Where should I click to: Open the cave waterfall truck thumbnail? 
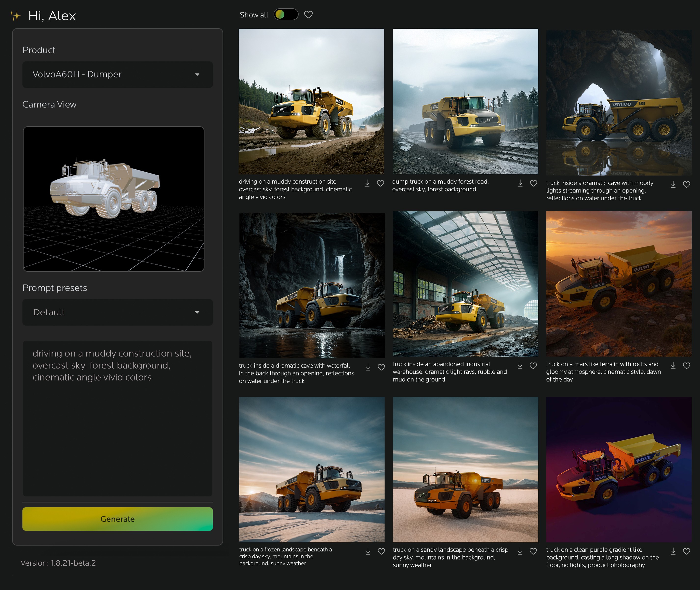click(312, 285)
